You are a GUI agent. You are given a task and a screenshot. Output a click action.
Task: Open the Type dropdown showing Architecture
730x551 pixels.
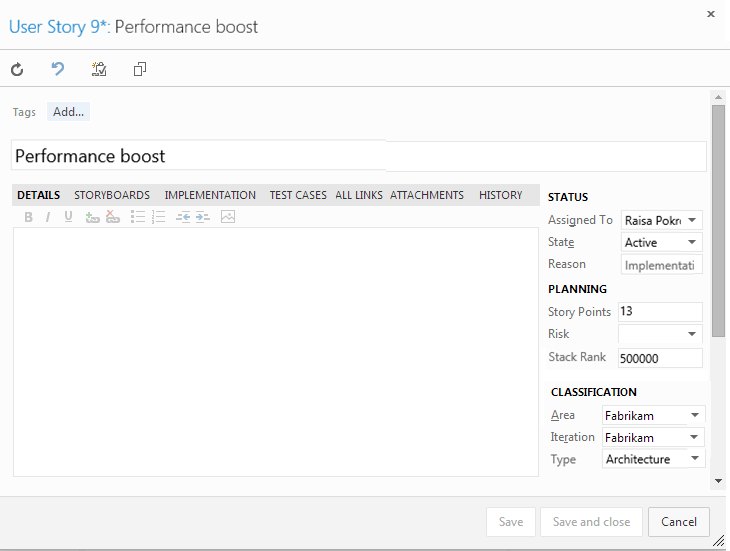pos(694,459)
